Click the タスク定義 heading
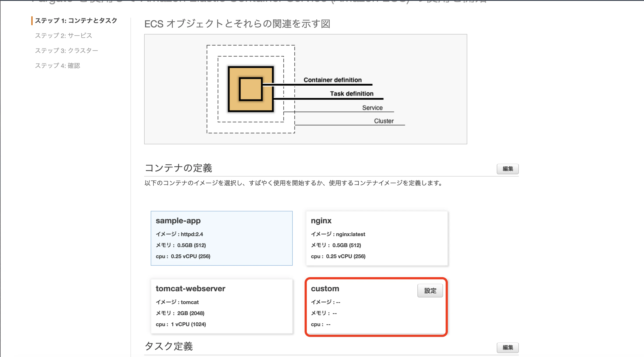Image resolution: width=644 pixels, height=357 pixels. click(x=169, y=346)
